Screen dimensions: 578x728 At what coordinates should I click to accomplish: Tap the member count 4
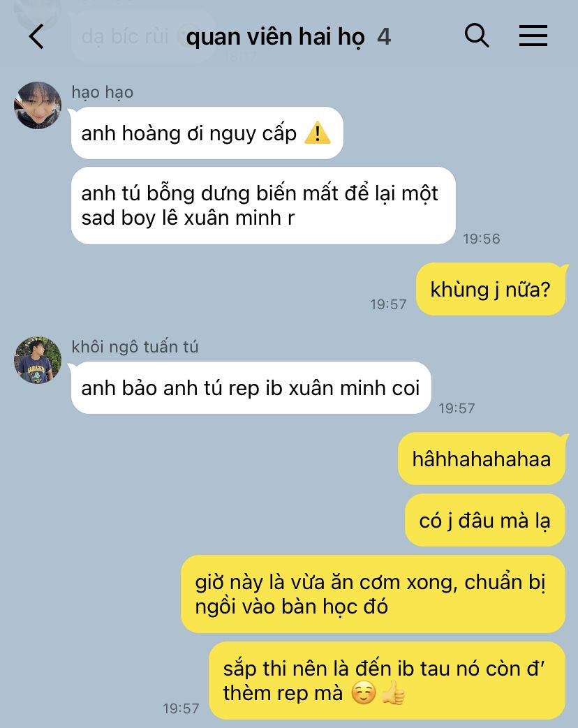384,37
